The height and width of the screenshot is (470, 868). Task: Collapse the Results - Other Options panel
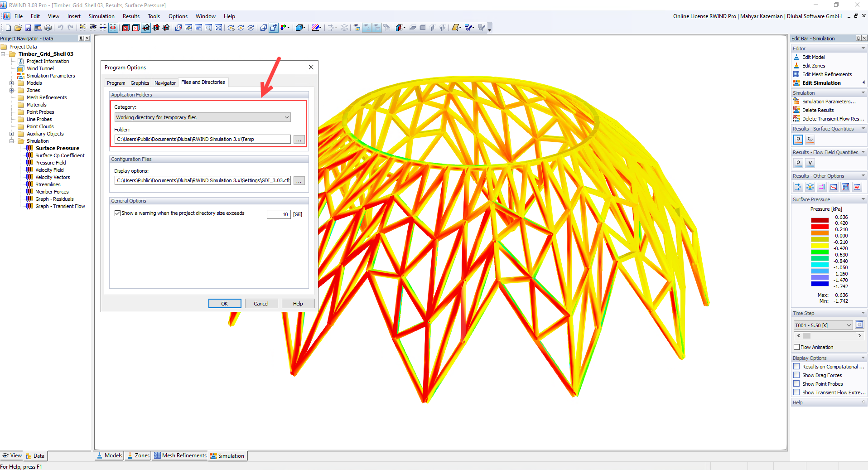point(862,175)
